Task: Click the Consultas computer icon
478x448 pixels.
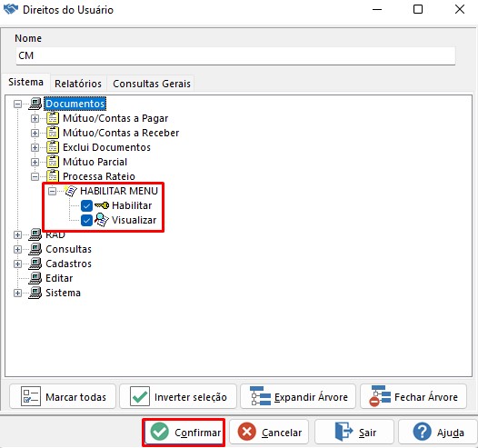Action: click(35, 249)
